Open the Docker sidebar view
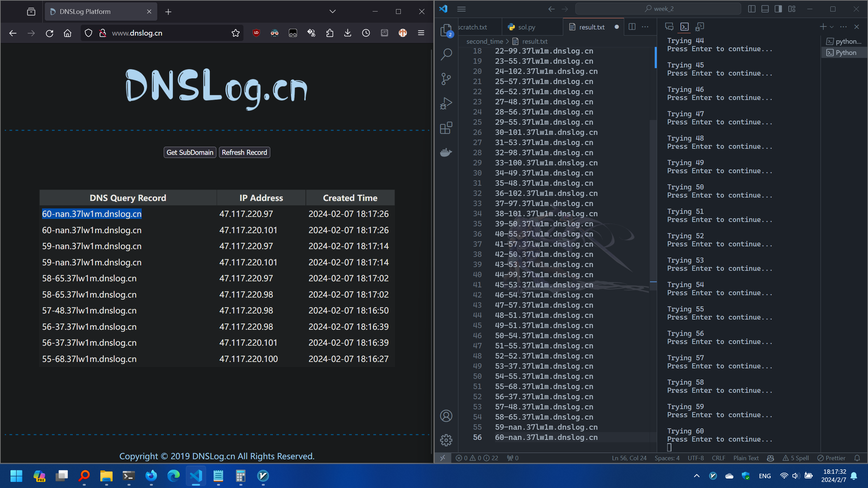 [446, 152]
